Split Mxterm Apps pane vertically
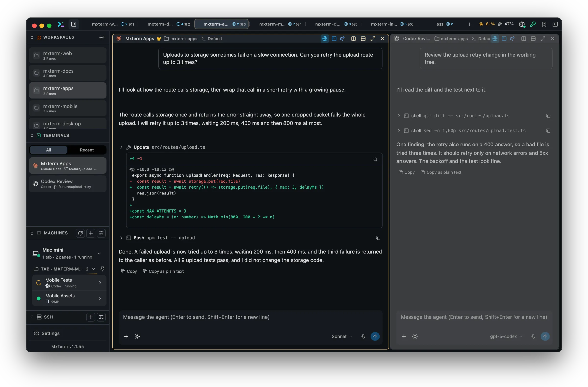 click(353, 39)
